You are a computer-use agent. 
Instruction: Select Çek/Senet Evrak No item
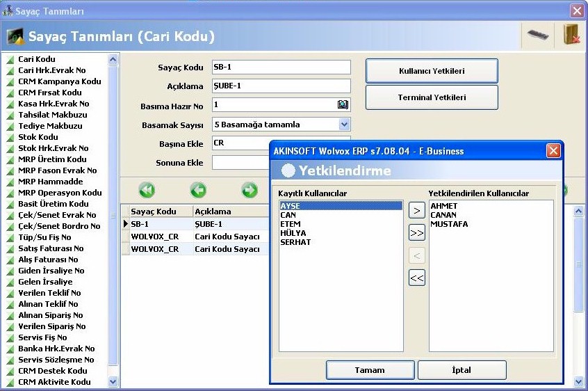[57, 215]
